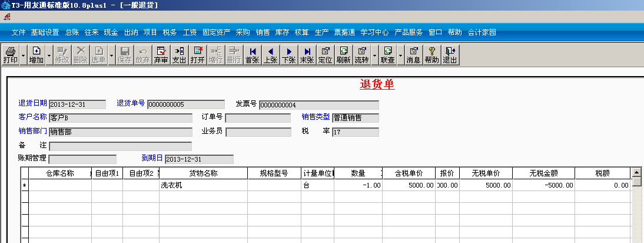
Task: Click the 流转 toolbar icon
Action: point(361,55)
